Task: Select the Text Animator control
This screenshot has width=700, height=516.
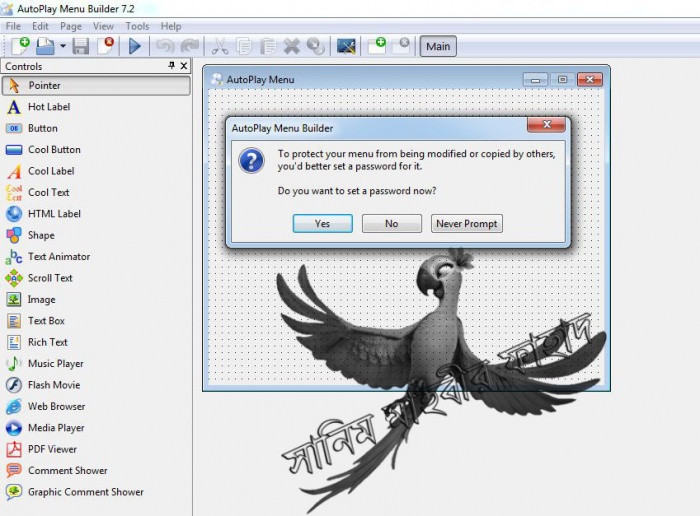Action: point(96,257)
